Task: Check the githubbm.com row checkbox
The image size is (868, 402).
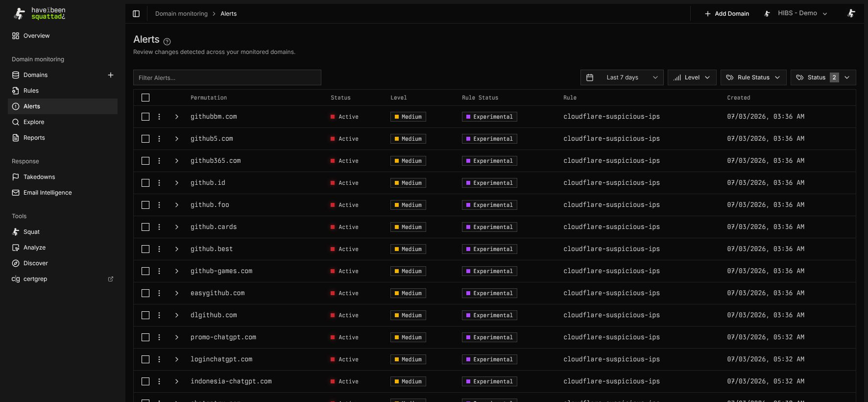Action: pyautogui.click(x=145, y=117)
